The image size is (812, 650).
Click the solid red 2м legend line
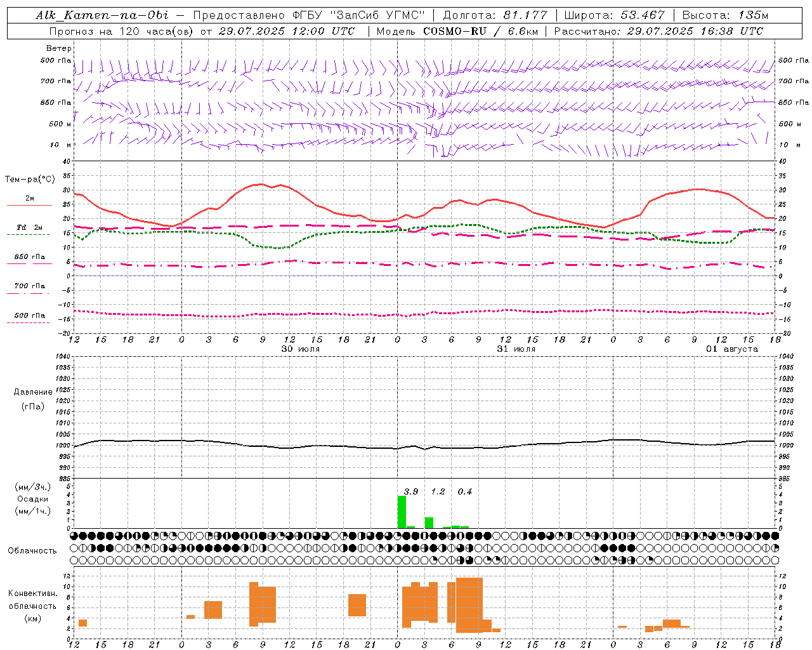[29, 205]
